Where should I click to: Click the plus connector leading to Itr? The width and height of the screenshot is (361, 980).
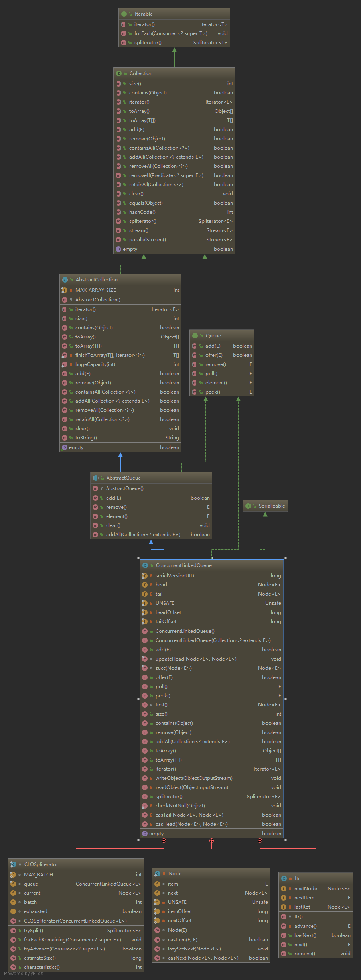pos(260,840)
